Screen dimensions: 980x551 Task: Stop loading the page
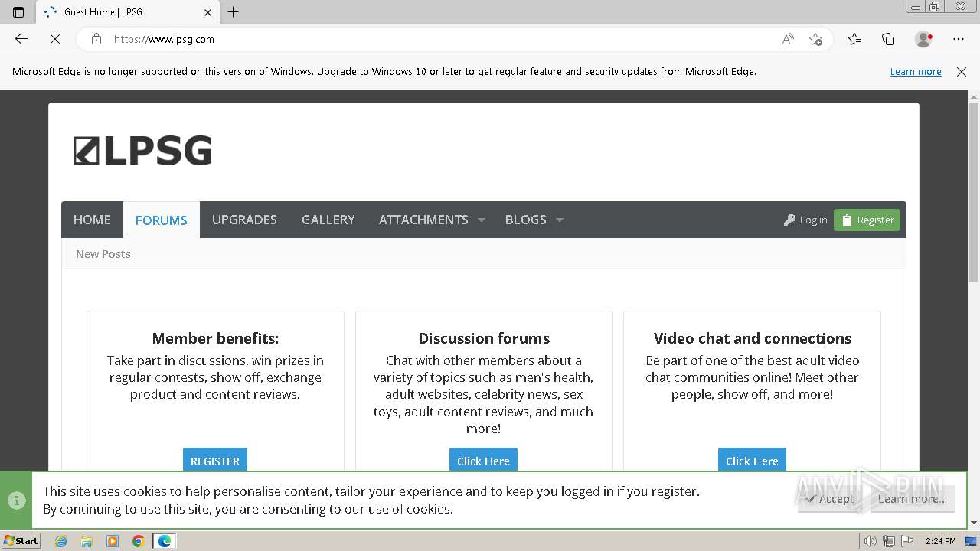coord(55,39)
